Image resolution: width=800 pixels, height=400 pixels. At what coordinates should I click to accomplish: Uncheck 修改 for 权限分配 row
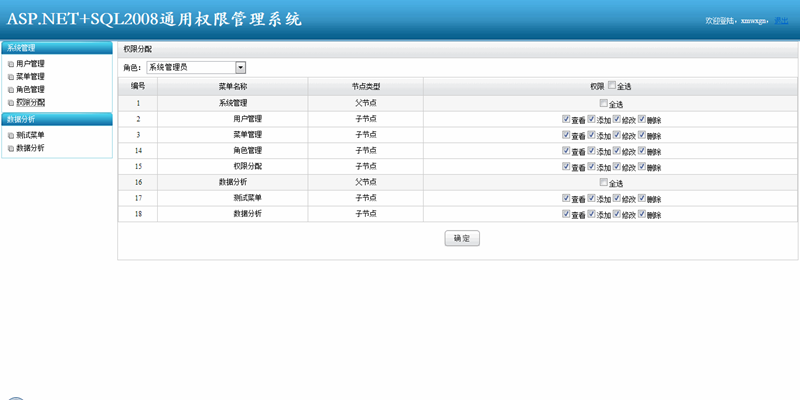[x=616, y=166]
